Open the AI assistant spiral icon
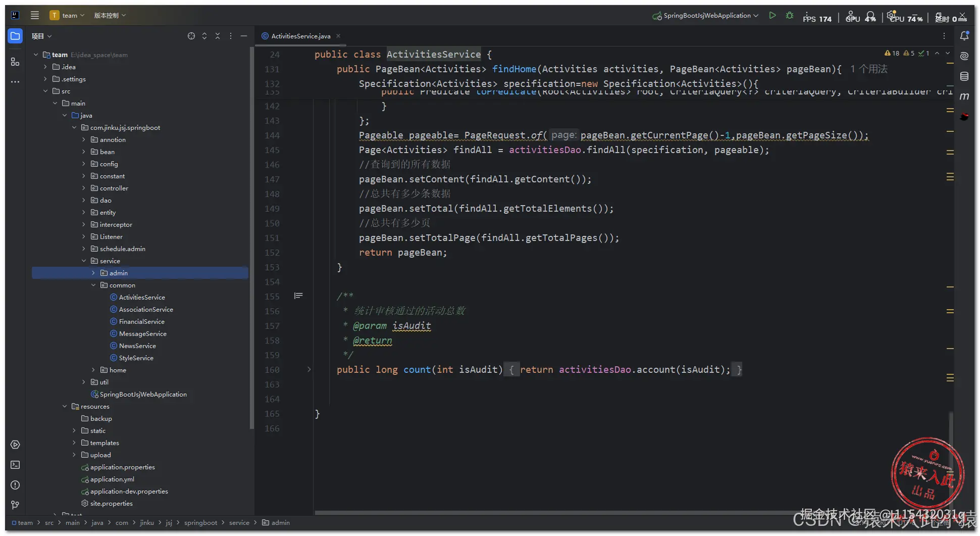This screenshot has width=980, height=536. pyautogui.click(x=964, y=56)
